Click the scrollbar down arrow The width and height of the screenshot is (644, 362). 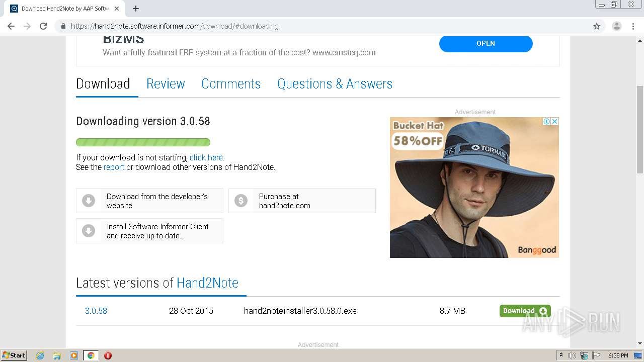pos(639,344)
